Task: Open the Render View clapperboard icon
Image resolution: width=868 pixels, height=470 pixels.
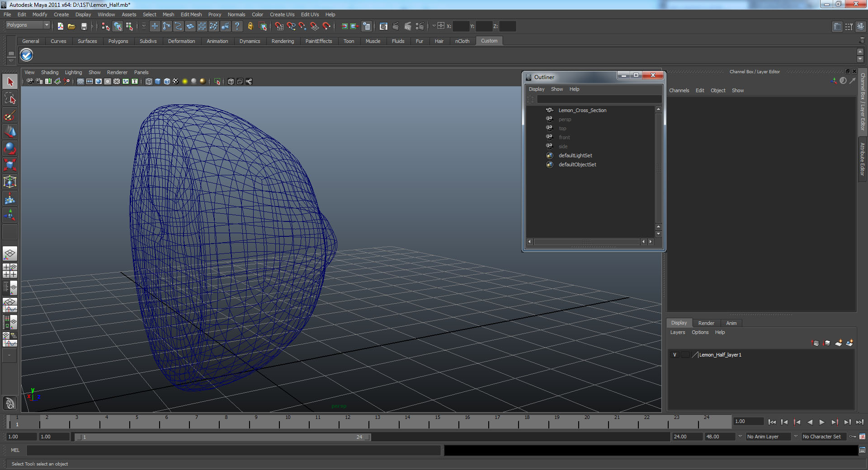Action: click(x=383, y=26)
